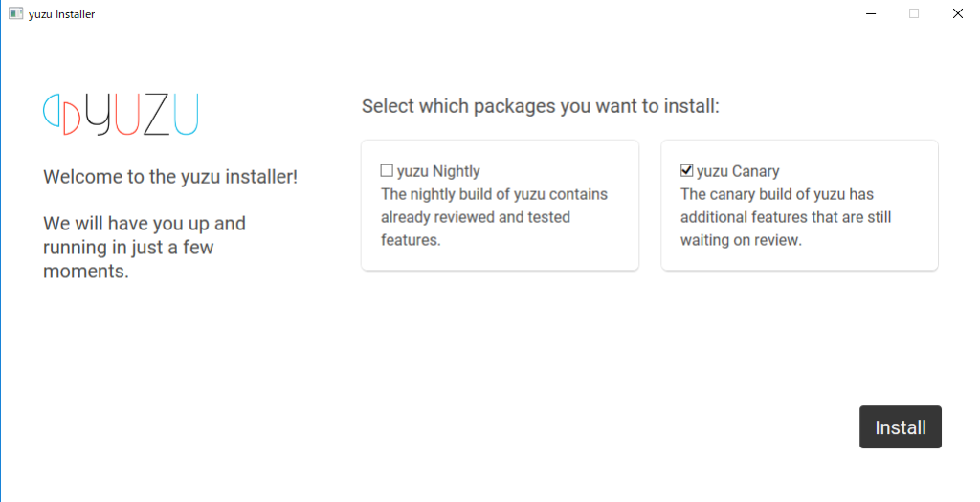Close the yuzu Installer window
This screenshot has height=502, width=980.
point(957,13)
